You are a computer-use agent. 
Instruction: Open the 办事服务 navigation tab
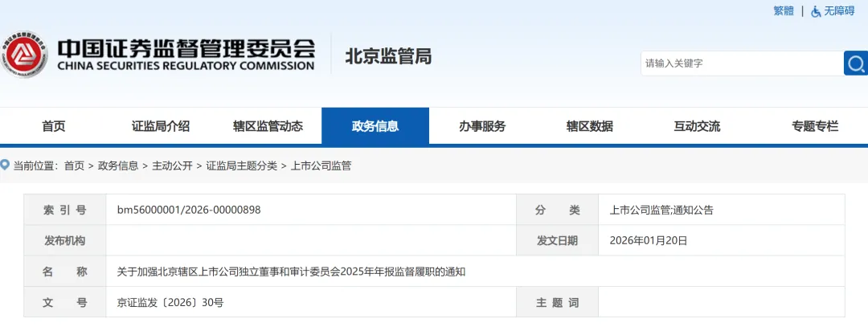482,126
